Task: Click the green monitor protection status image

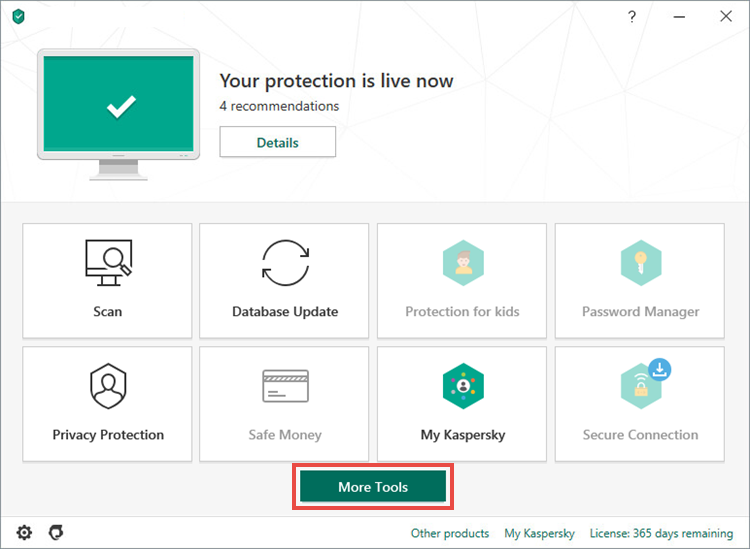Action: [119, 115]
